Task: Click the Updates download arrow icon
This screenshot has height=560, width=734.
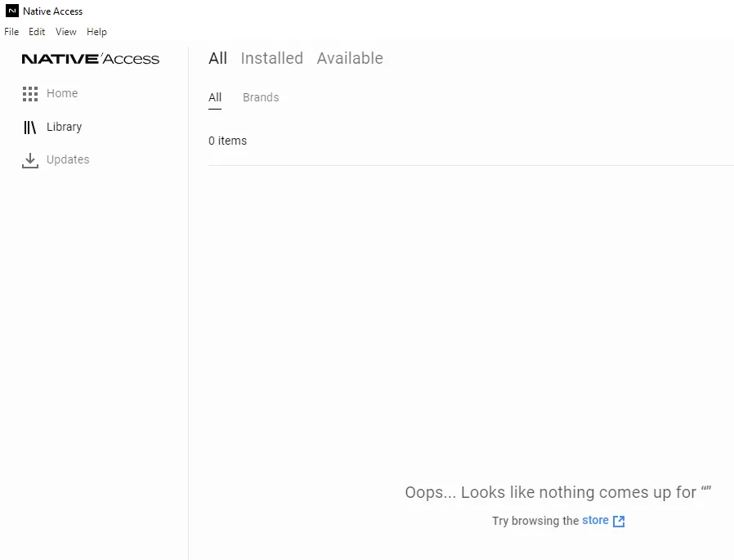Action: point(30,160)
